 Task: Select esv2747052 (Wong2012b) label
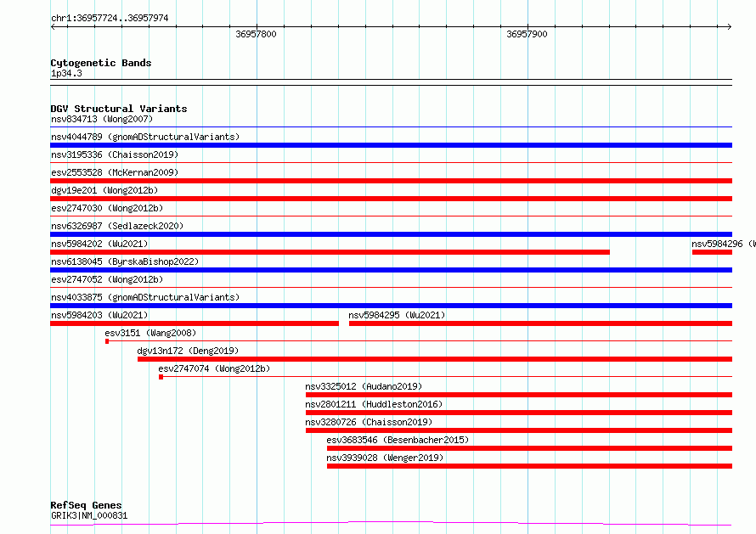(x=107, y=279)
